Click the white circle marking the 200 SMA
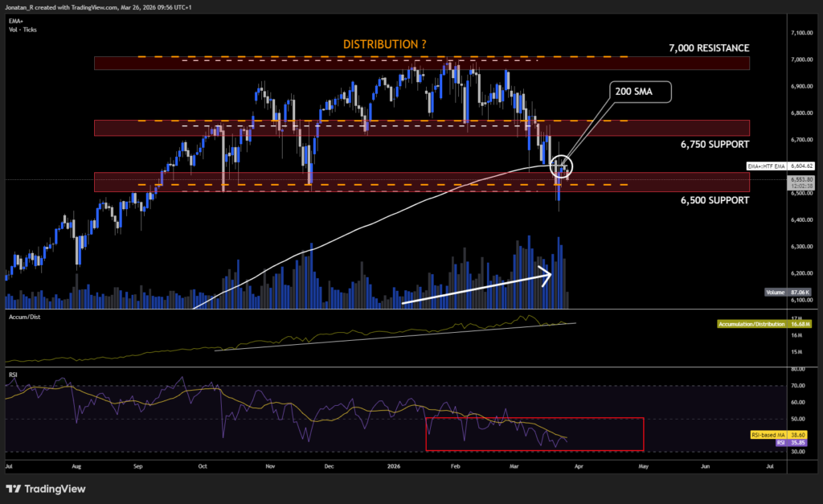Viewport: 823px width, 504px height. coord(562,166)
